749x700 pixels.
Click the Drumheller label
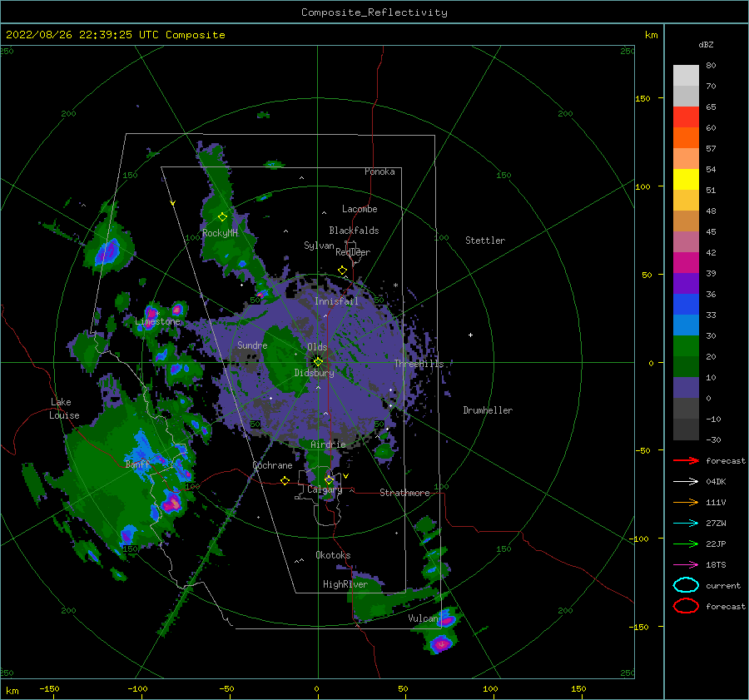tap(488, 410)
